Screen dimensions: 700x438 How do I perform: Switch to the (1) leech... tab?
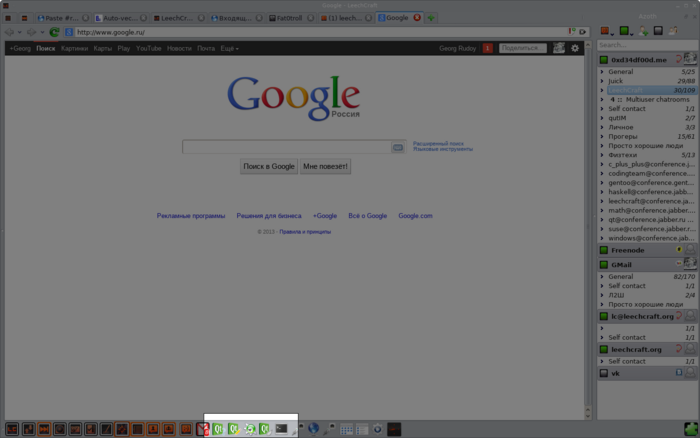pyautogui.click(x=346, y=18)
